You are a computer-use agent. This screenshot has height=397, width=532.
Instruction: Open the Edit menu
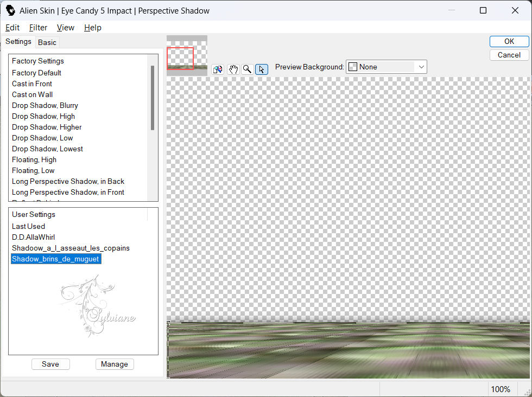click(12, 28)
